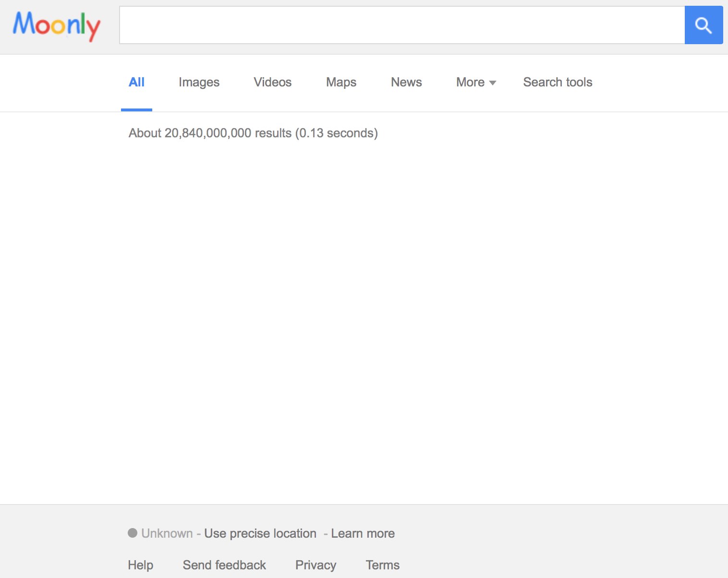
Task: Open the Learn more link
Action: pos(363,533)
